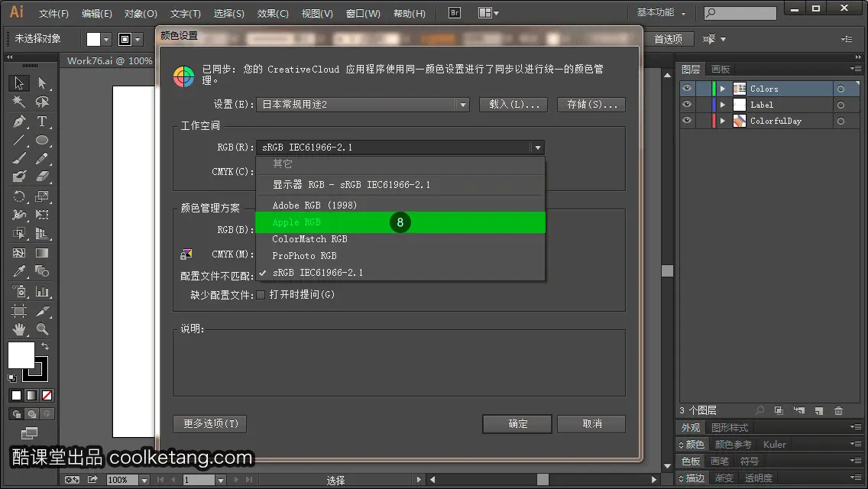Open the artboard number dropdown

tap(220, 480)
